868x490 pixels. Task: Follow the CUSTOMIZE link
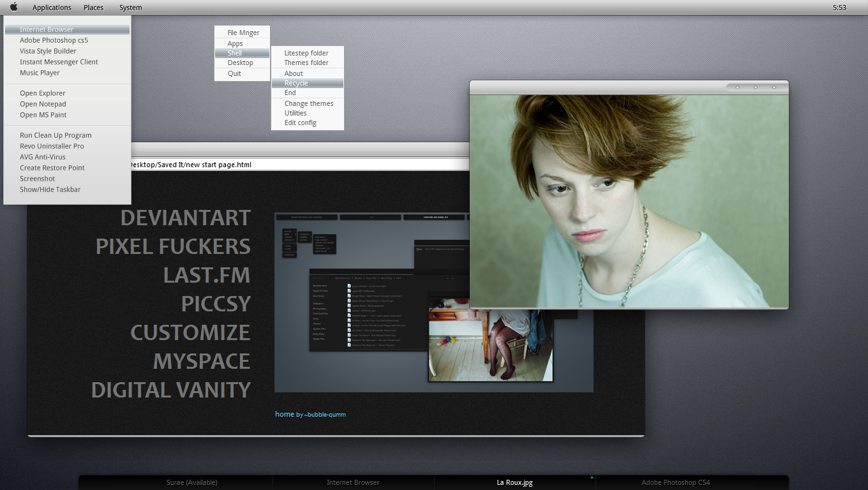click(x=190, y=332)
